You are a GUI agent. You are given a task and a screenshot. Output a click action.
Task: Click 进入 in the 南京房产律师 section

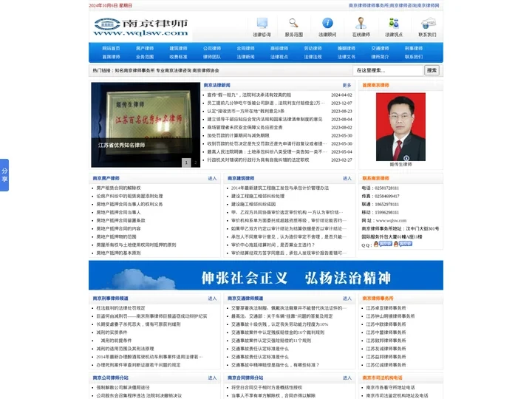click(x=212, y=179)
